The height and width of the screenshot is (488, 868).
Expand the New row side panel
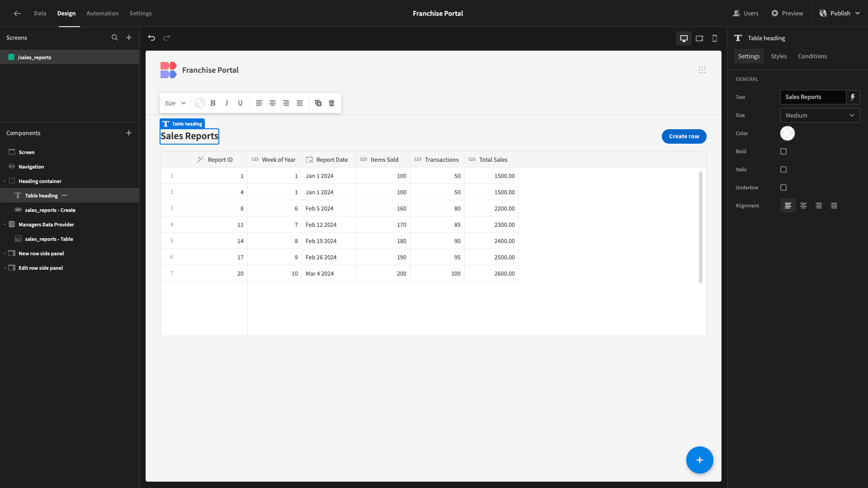5,253
